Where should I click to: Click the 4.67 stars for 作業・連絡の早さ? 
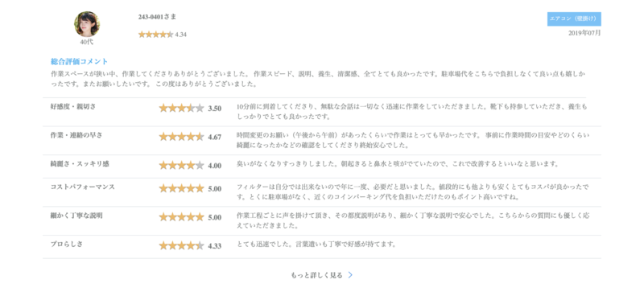pos(182,137)
